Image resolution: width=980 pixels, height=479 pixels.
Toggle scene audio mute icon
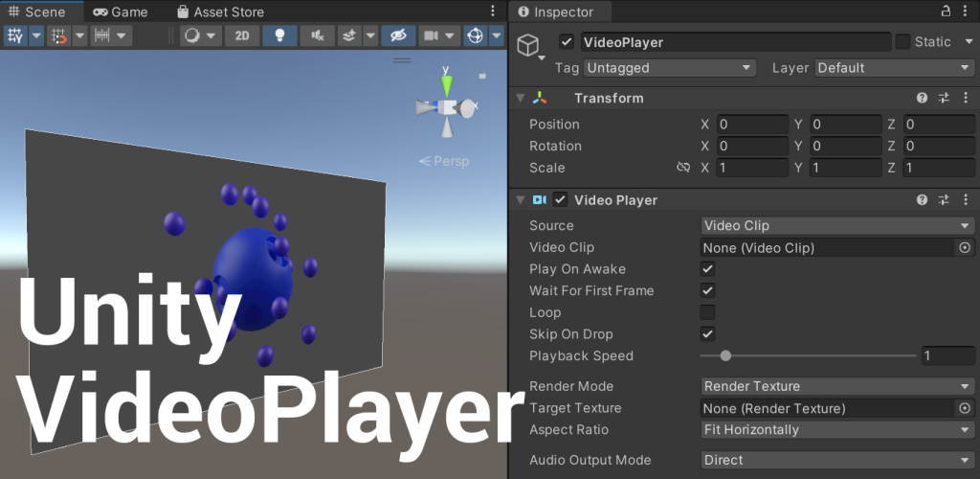pyautogui.click(x=317, y=35)
